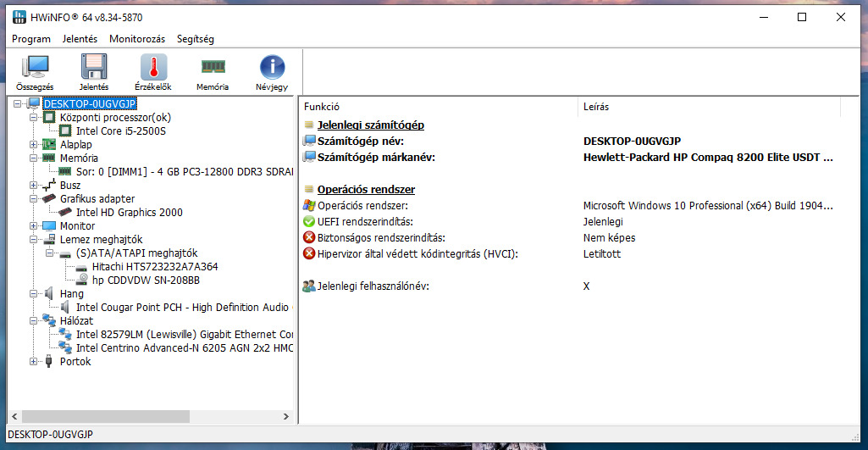Click the optical disc icon beside hp CDDVDW SN-208BB
Image resolution: width=868 pixels, height=450 pixels.
(81, 281)
